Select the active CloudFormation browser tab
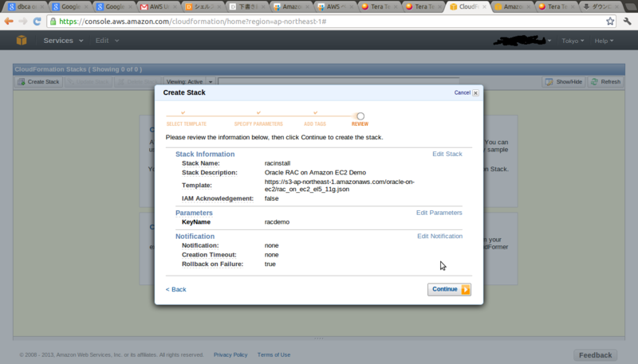Screen dimensions: 638x364 pos(468,6)
